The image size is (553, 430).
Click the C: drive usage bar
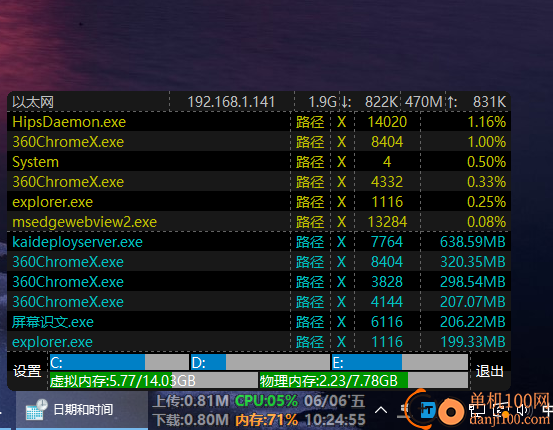pyautogui.click(x=119, y=362)
